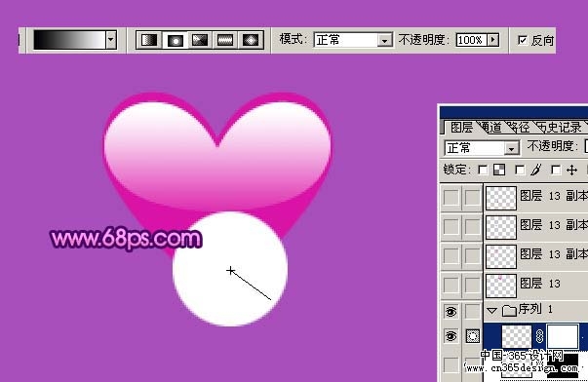The image size is (588, 382).
Task: Switch to the 通道 channels tab
Action: (491, 128)
